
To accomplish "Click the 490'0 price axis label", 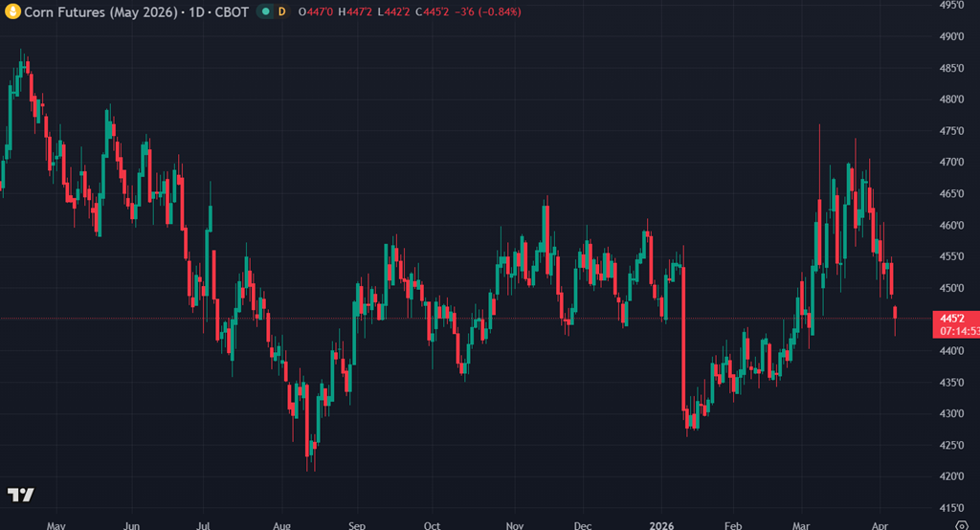I will pos(951,36).
